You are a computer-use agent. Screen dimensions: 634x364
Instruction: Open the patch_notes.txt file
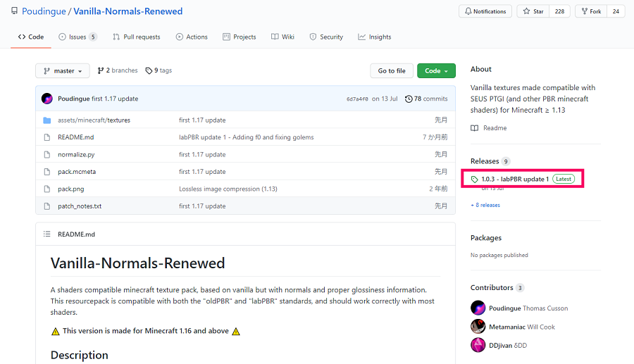80,206
